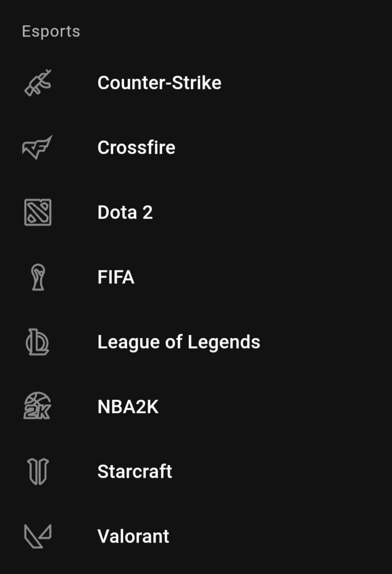Click the Esports section heading
The width and height of the screenshot is (392, 574).
pos(51,31)
